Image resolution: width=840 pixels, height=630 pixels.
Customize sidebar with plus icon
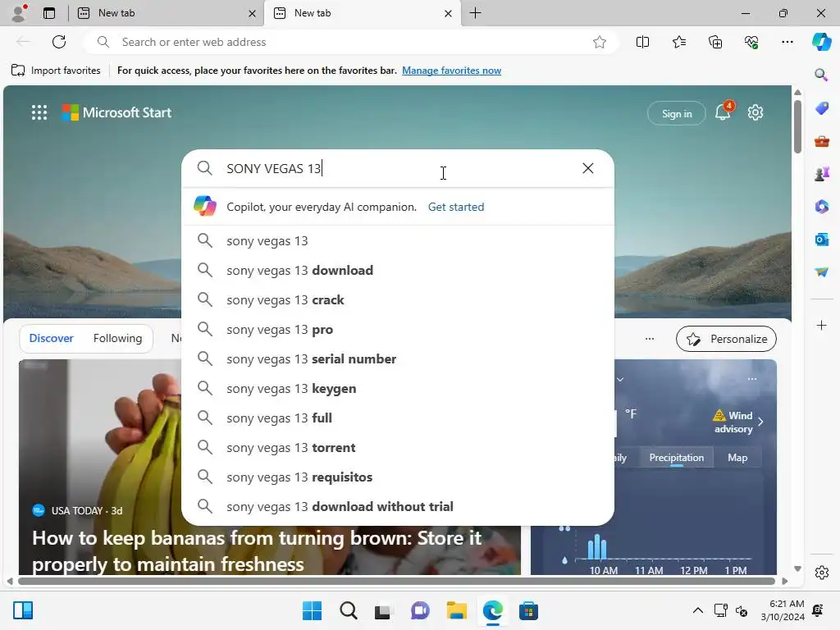tap(821, 325)
